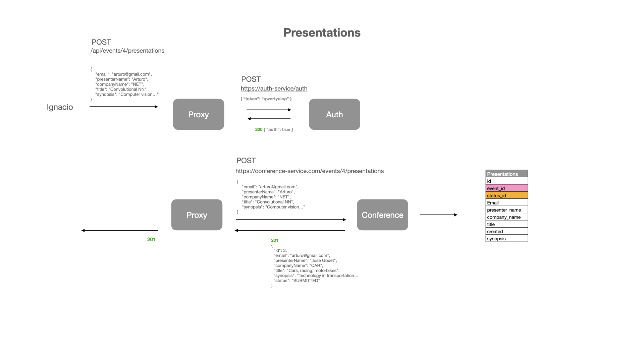This screenshot has width=644, height=362.
Task: Select the 201 status response label
Action: point(151,239)
